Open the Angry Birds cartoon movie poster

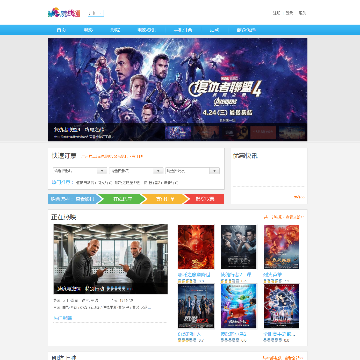pyautogui.click(x=239, y=306)
